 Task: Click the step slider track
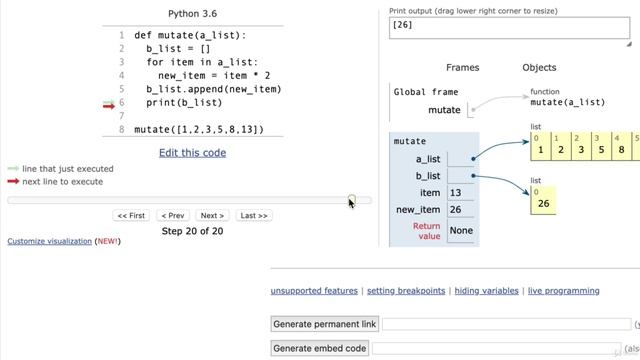pyautogui.click(x=189, y=200)
